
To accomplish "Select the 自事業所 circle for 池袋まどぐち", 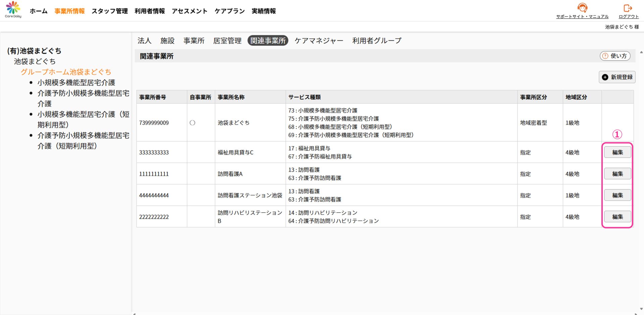I will coord(192,123).
